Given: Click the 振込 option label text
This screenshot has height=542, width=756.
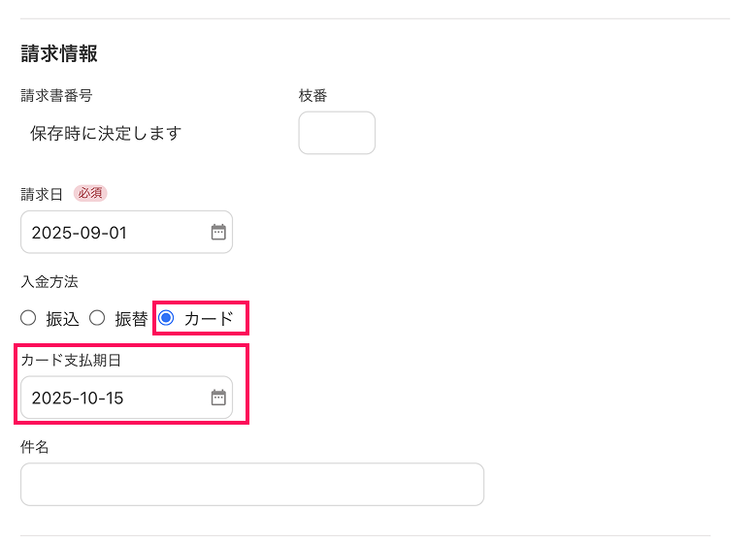Looking at the screenshot, I should pyautogui.click(x=63, y=319).
